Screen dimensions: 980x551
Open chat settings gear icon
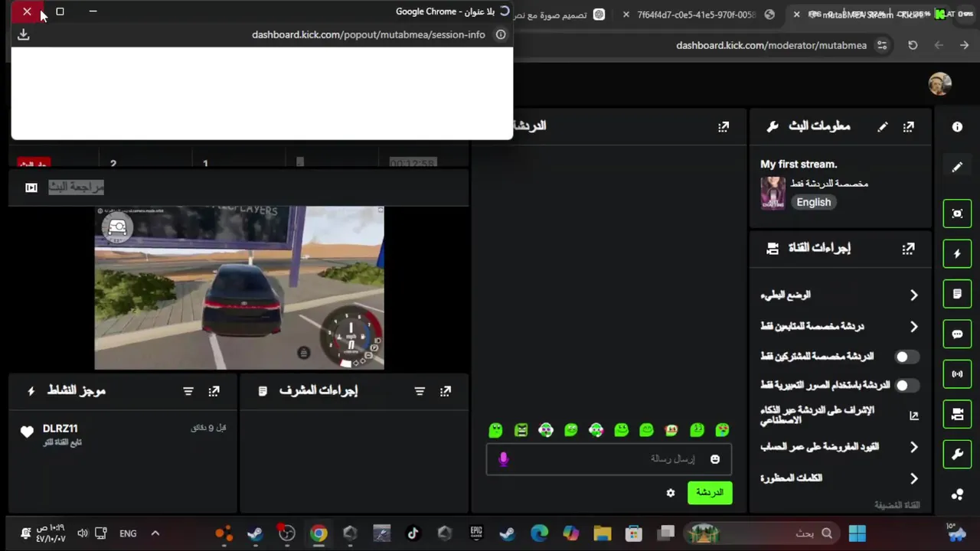671,493
